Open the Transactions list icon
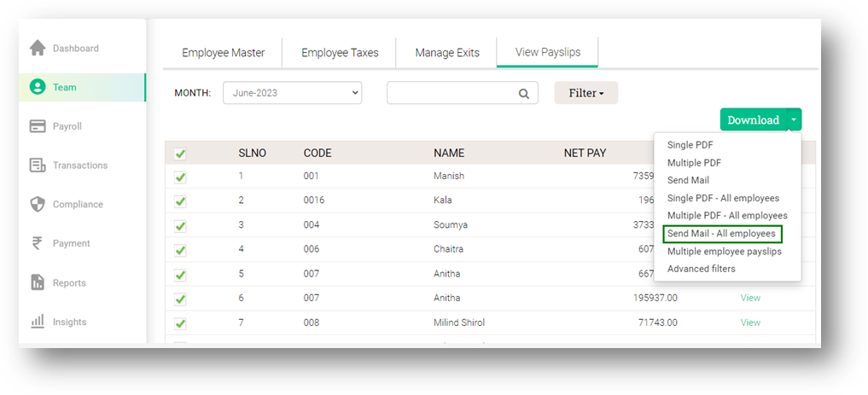Viewport: 868px width, 395px height. point(37,165)
